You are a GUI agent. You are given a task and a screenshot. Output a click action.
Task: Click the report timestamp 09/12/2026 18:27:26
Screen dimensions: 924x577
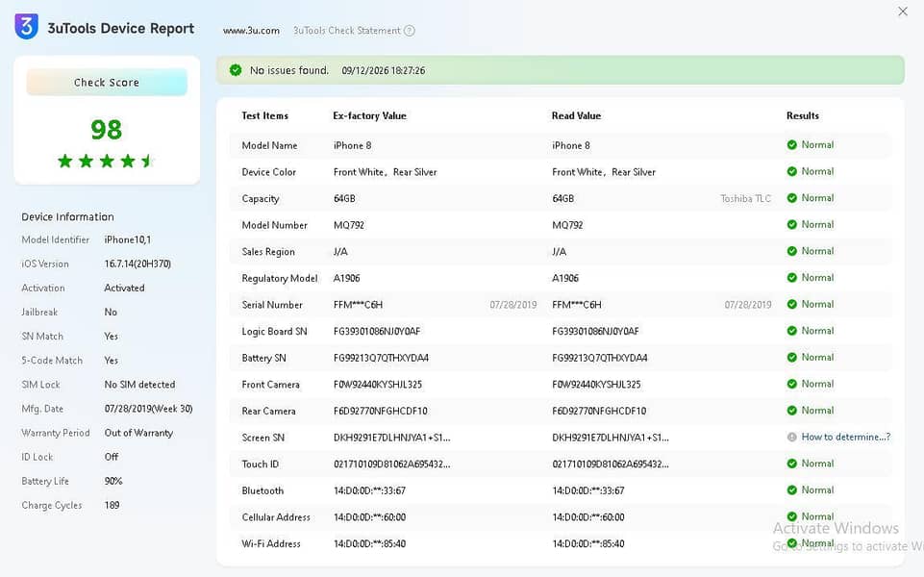click(383, 71)
